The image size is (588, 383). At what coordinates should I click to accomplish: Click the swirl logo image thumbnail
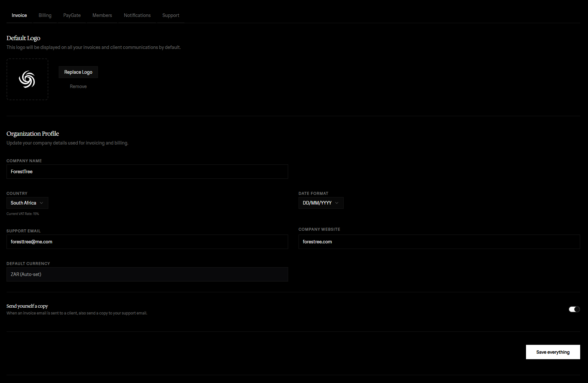click(x=27, y=79)
